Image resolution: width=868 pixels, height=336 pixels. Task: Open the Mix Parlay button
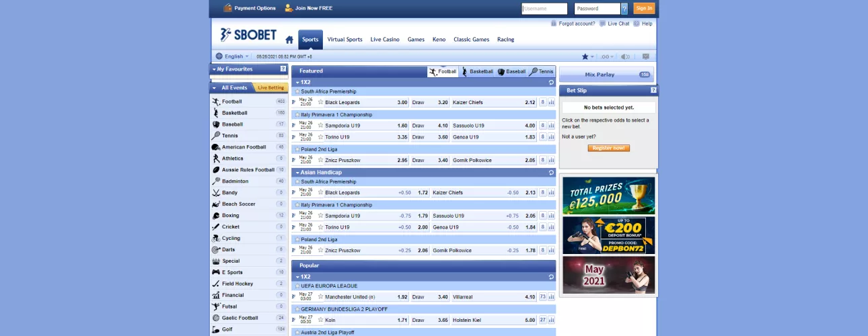(606, 75)
